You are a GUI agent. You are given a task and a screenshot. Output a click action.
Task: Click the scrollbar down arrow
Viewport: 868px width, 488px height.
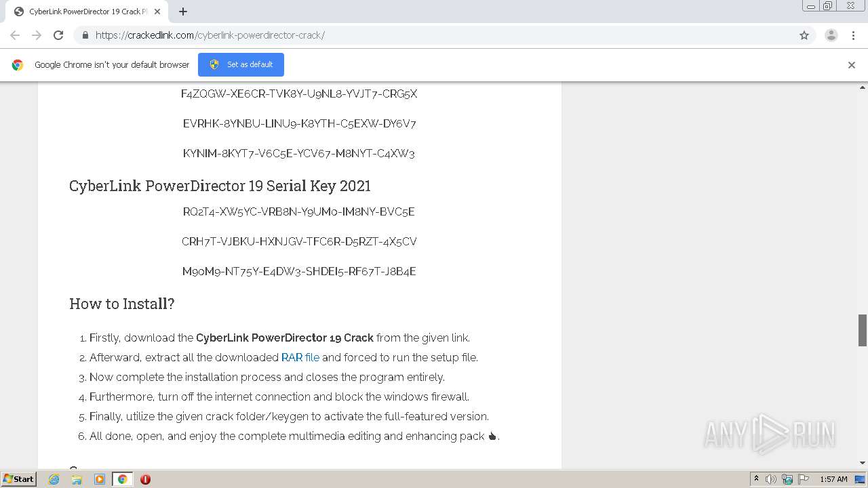click(x=863, y=463)
